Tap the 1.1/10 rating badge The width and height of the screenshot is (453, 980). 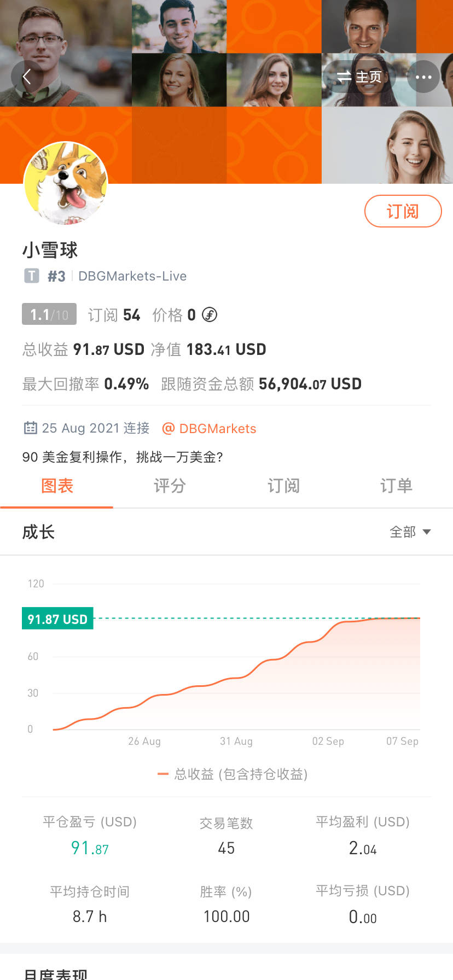[x=49, y=314]
